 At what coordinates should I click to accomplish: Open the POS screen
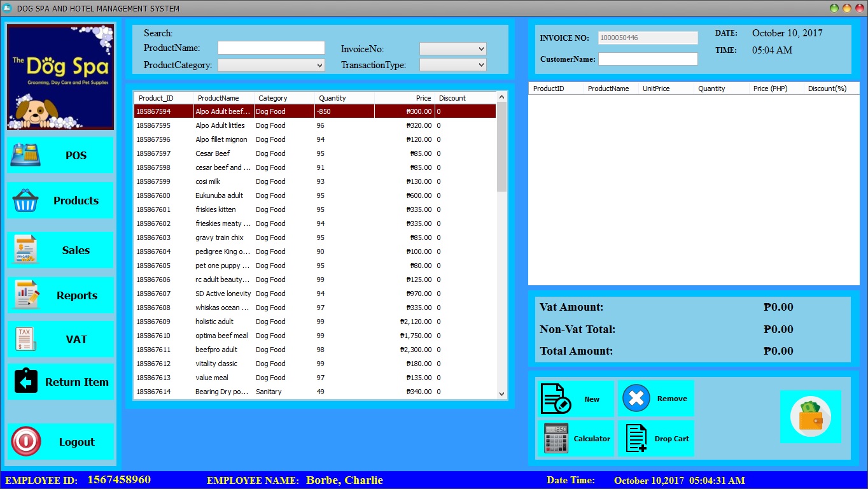60,155
